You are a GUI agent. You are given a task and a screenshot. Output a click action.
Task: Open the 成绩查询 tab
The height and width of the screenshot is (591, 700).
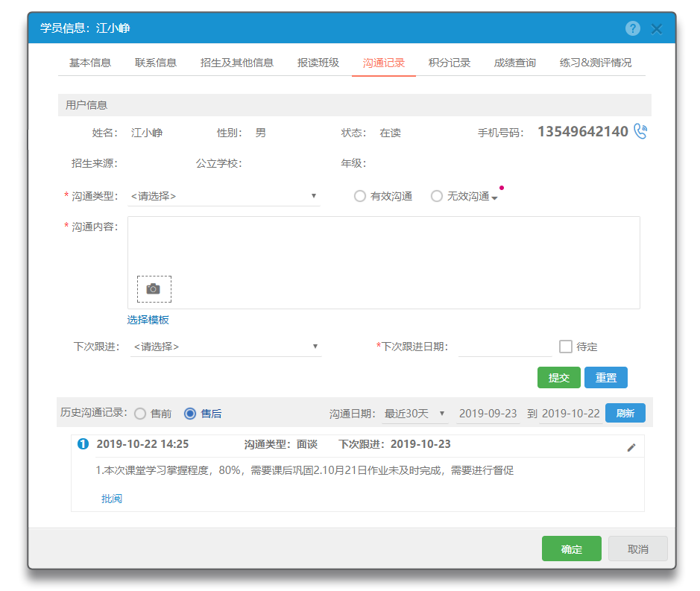(x=514, y=63)
